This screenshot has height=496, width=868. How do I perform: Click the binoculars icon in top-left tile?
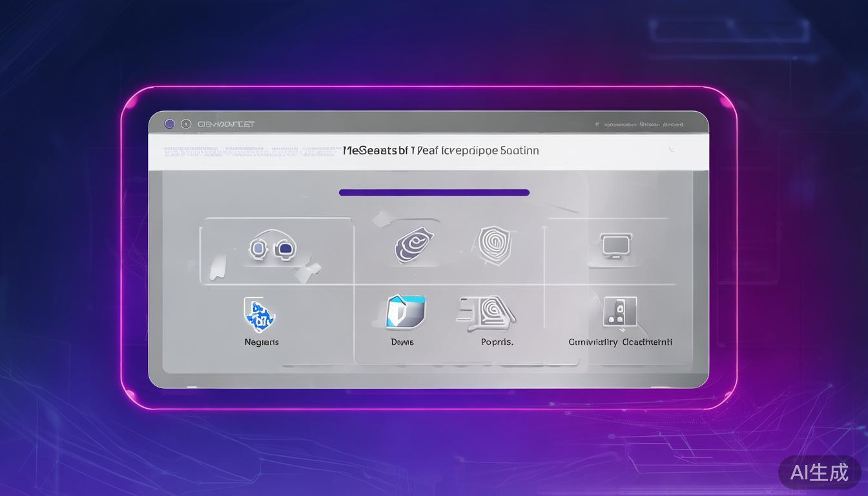(273, 248)
